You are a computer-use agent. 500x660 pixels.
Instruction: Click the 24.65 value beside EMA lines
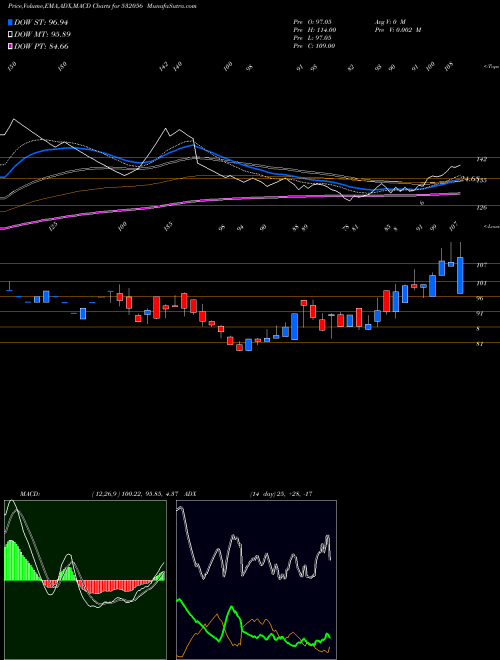point(468,178)
